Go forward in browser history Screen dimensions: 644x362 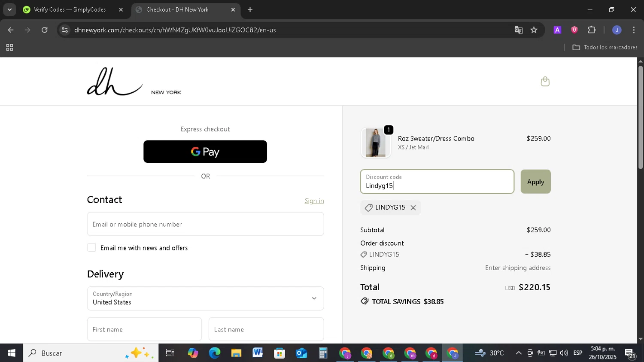coord(27,30)
